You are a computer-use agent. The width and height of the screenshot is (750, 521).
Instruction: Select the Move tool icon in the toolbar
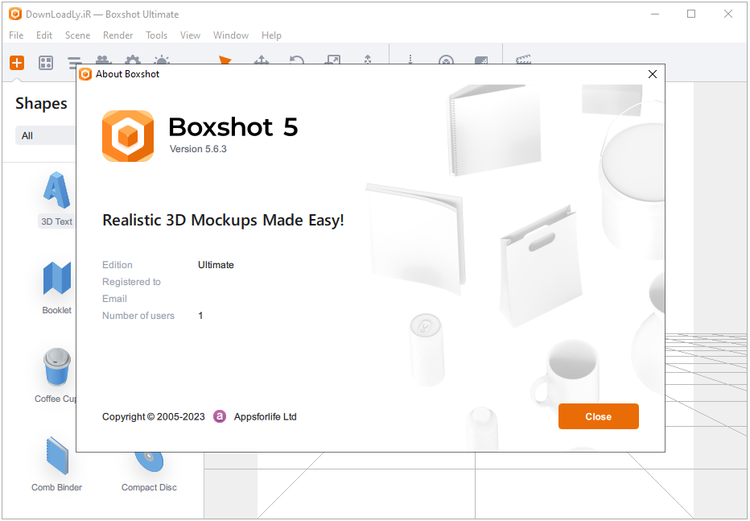pyautogui.click(x=261, y=60)
